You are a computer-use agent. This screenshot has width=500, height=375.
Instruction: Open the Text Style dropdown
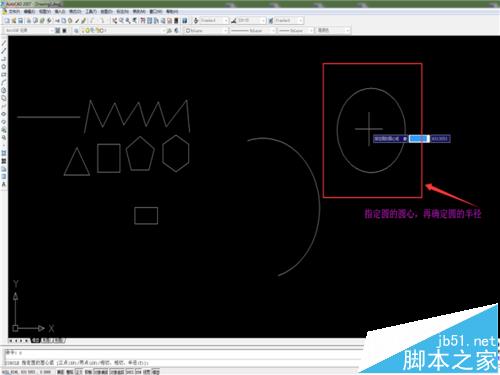click(x=214, y=20)
